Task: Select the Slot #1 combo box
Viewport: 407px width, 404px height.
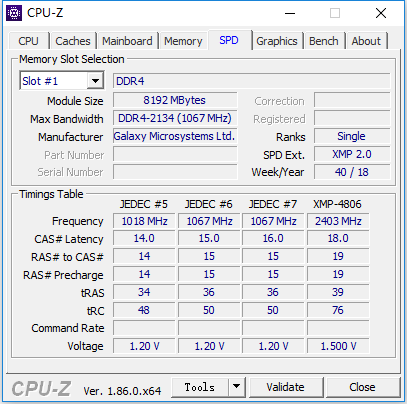Action: point(62,81)
